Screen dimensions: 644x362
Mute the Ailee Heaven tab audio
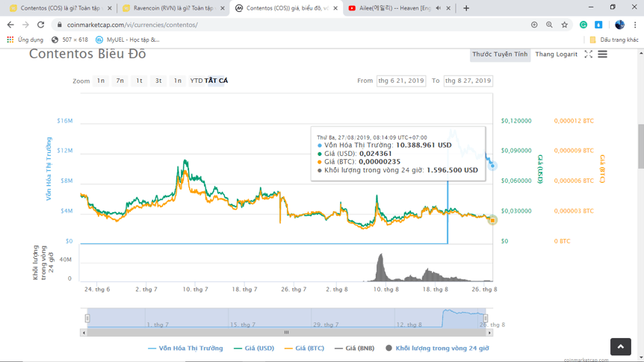point(439,7)
